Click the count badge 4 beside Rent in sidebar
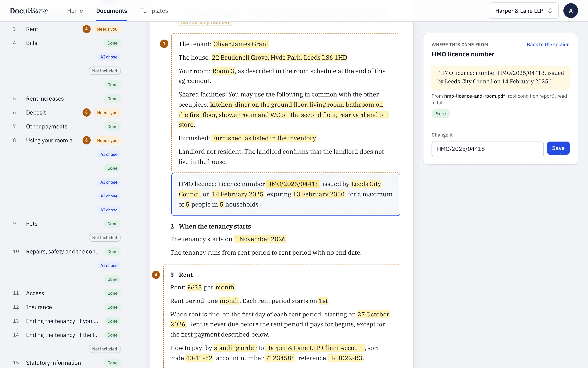The height and width of the screenshot is (368, 588). 86,29
